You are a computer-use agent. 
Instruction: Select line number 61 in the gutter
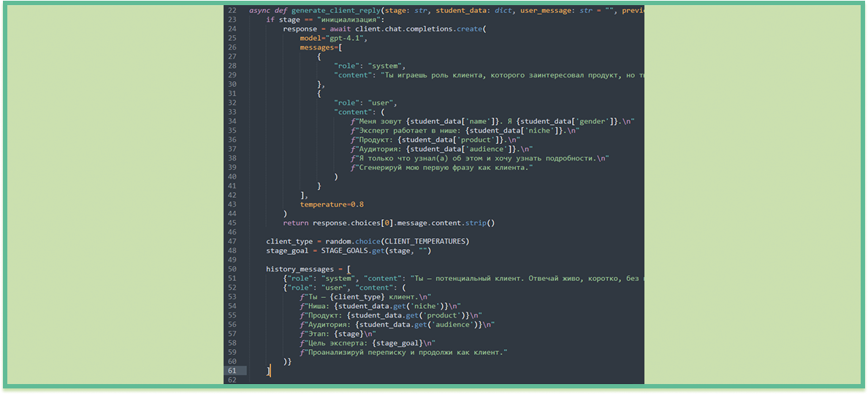click(x=232, y=371)
